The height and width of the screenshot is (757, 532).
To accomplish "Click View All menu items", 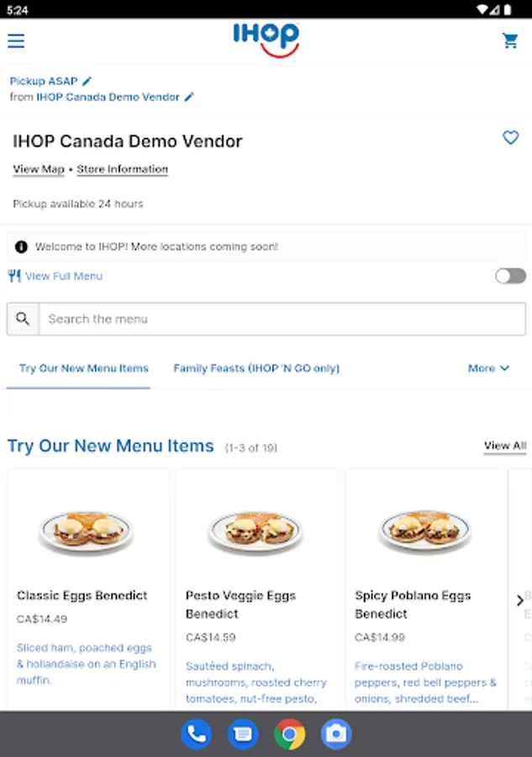I will [x=504, y=446].
